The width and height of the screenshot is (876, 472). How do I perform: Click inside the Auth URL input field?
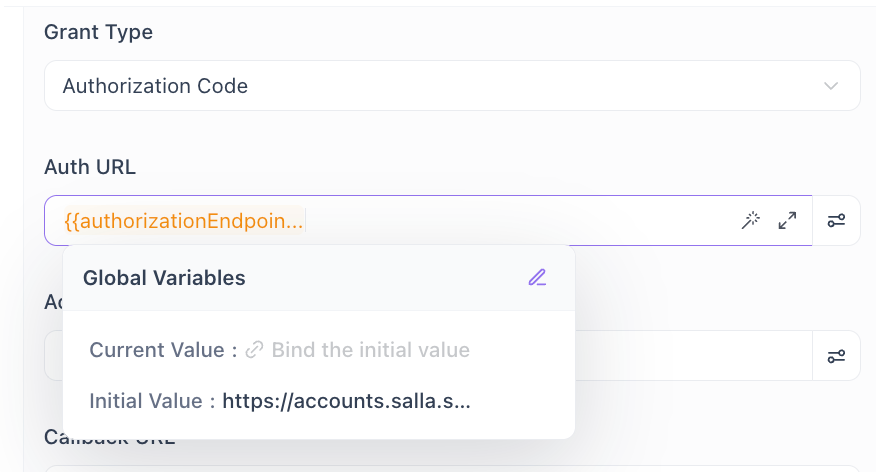click(520, 221)
